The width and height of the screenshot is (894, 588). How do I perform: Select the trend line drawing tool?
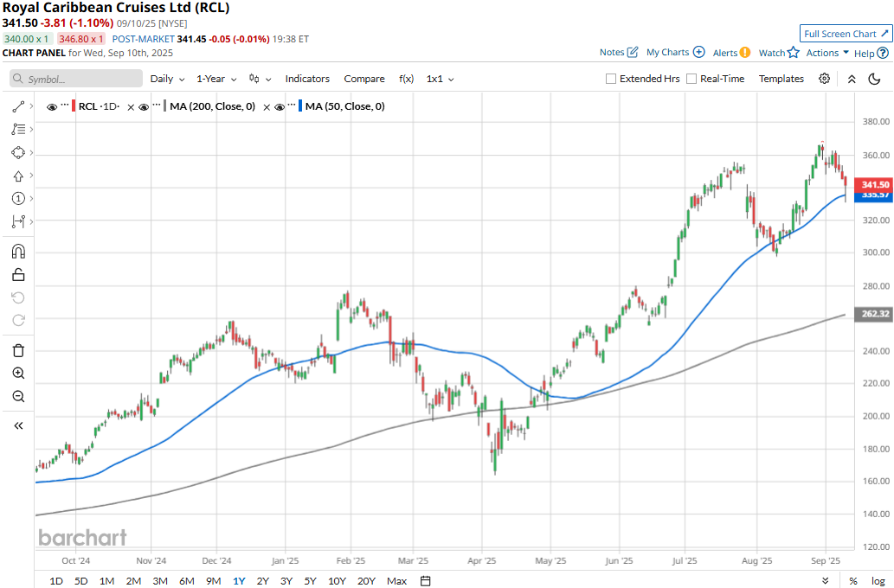click(18, 106)
